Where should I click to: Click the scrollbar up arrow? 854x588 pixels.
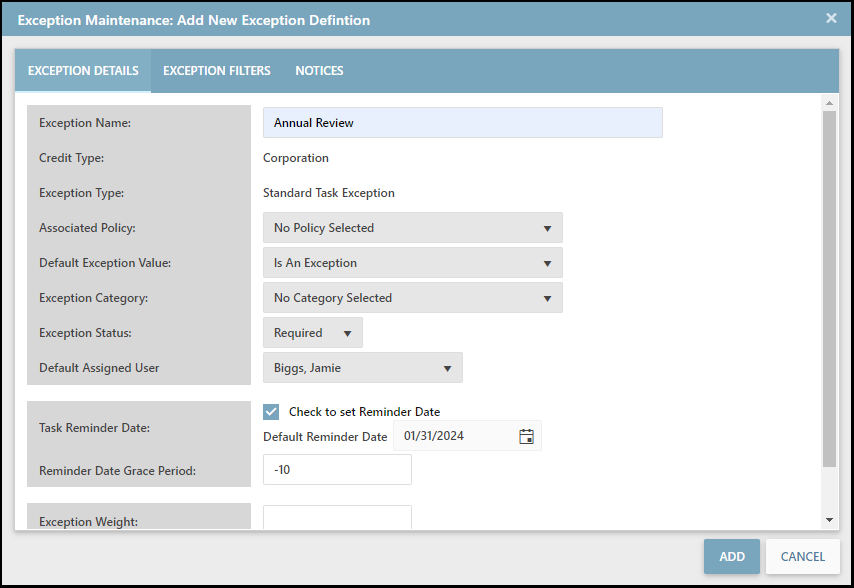coord(828,102)
